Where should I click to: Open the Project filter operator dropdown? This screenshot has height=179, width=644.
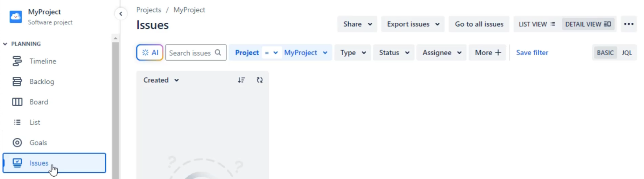(x=271, y=52)
